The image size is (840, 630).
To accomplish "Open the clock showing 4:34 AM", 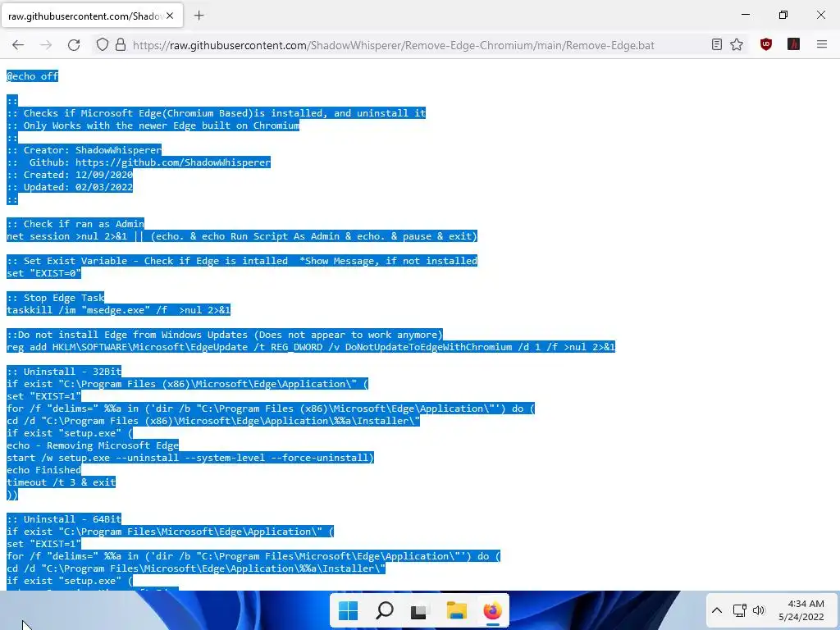I will [x=801, y=610].
